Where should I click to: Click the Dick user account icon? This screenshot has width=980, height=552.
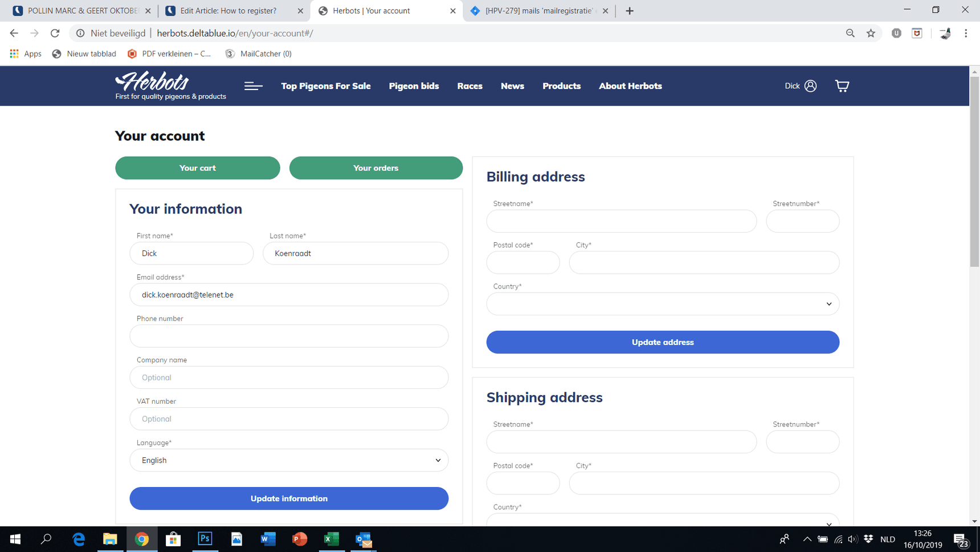(810, 86)
